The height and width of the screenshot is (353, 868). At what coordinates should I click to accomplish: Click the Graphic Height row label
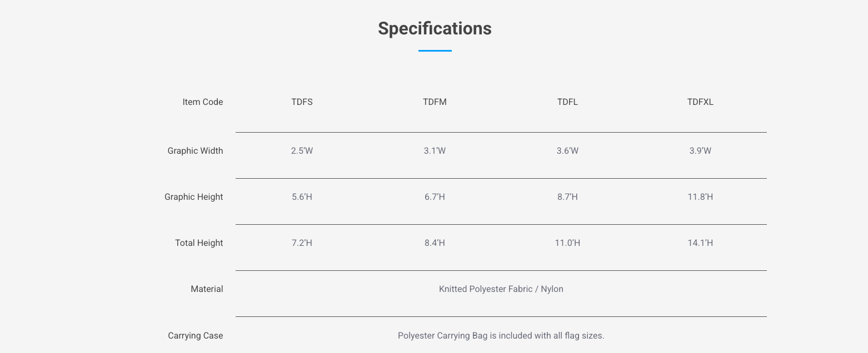193,197
